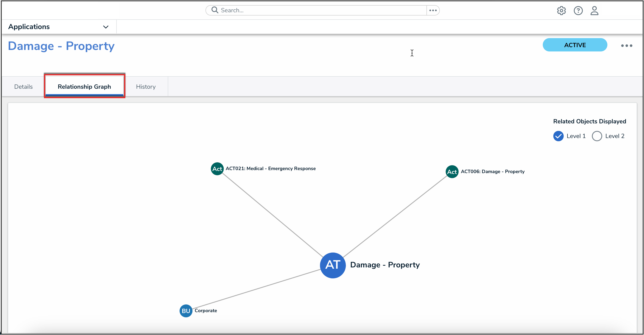This screenshot has height=335, width=644.
Task: Select the Level 1 radio option
Action: (558, 136)
